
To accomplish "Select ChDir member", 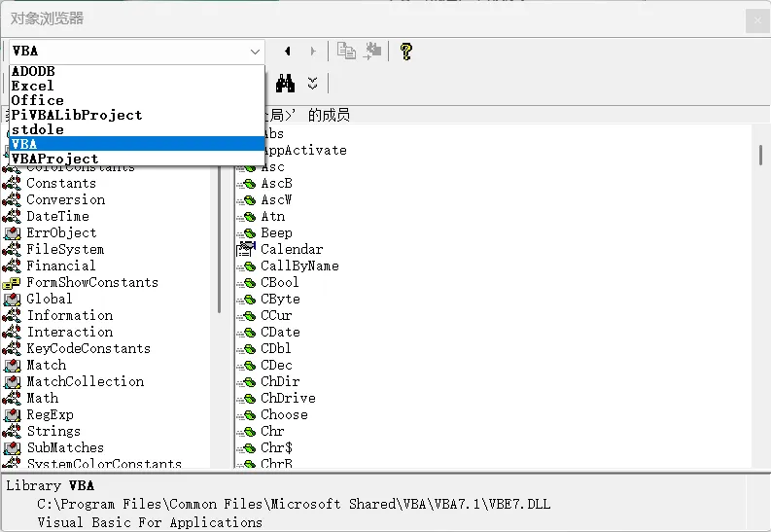I will click(280, 381).
